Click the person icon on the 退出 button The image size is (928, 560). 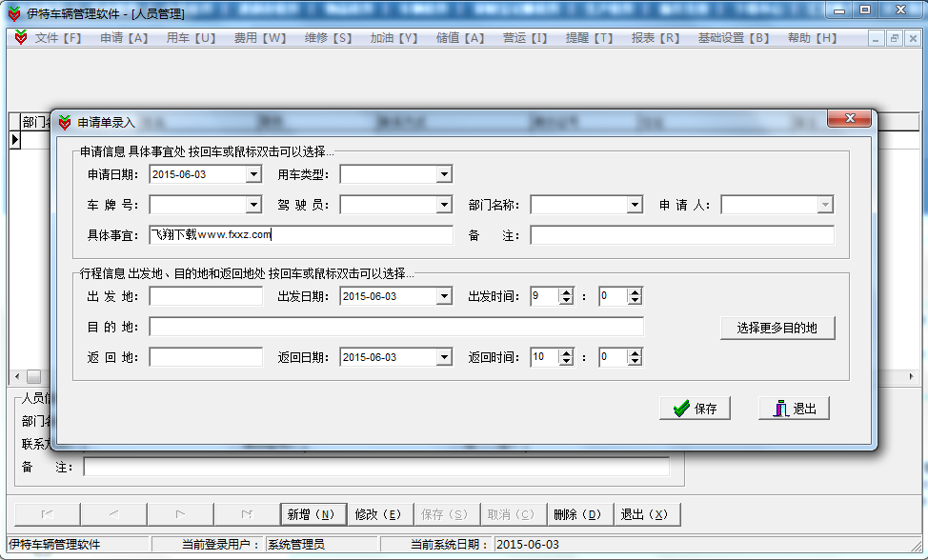coord(778,408)
